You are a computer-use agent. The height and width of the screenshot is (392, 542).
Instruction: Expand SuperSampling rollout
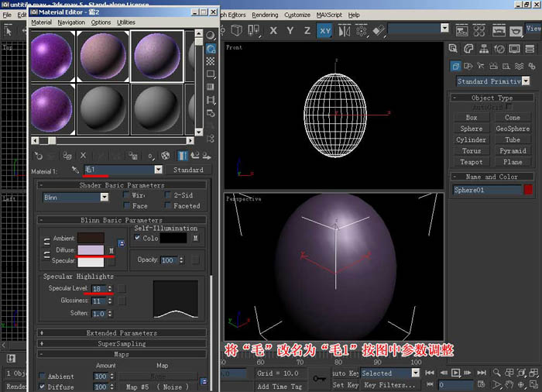[122, 343]
